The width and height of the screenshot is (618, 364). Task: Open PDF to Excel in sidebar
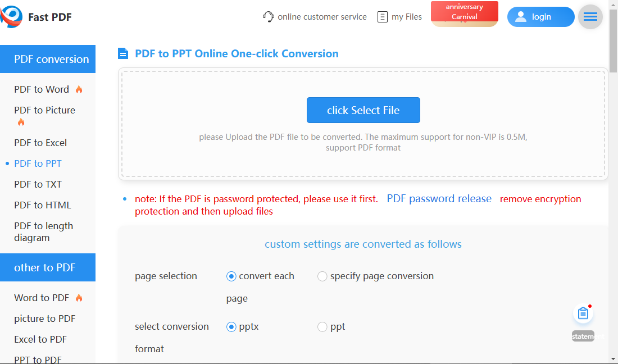pos(40,143)
